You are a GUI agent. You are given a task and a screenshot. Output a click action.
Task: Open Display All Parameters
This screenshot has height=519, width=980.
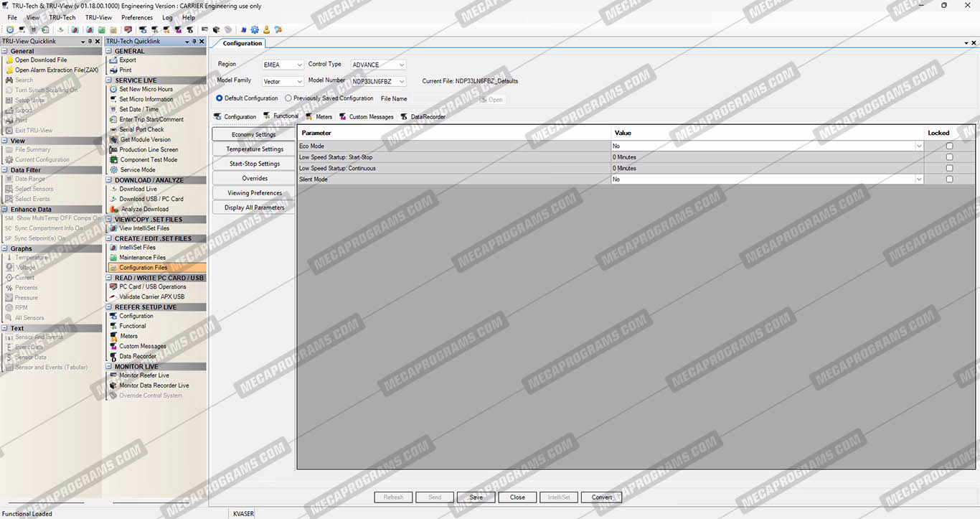(x=255, y=207)
